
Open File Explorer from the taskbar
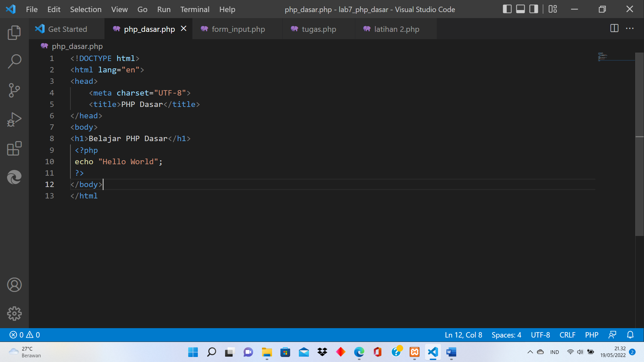(x=267, y=352)
